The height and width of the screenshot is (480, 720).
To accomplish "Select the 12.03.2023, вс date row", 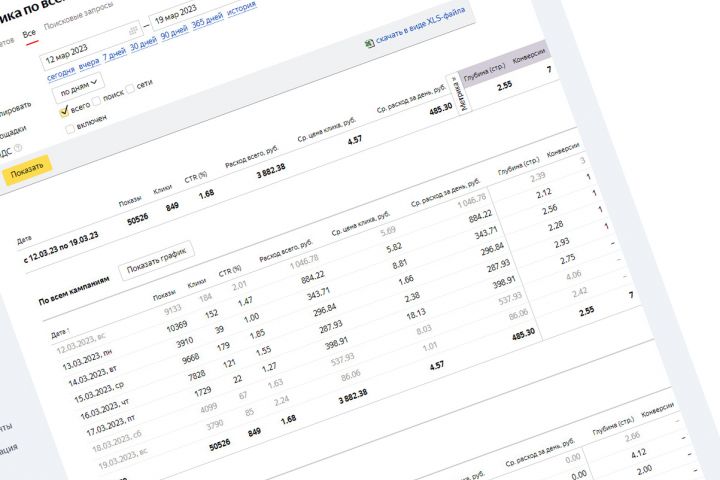I will point(81,344).
